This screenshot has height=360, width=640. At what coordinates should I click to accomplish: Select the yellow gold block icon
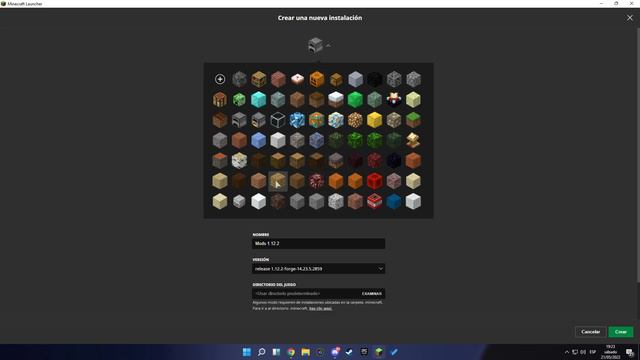(x=375, y=120)
